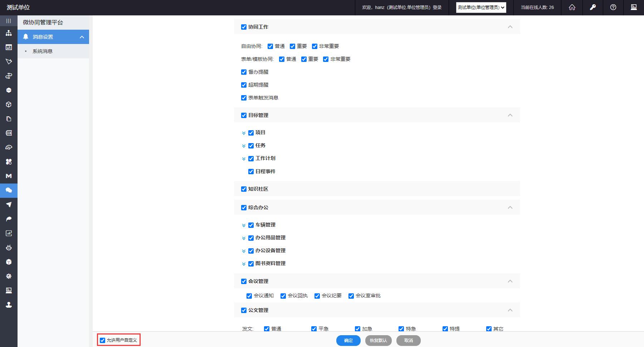The height and width of the screenshot is (347, 644).
Task: Click the 测试单位 title in header
Action: pyautogui.click(x=18, y=8)
